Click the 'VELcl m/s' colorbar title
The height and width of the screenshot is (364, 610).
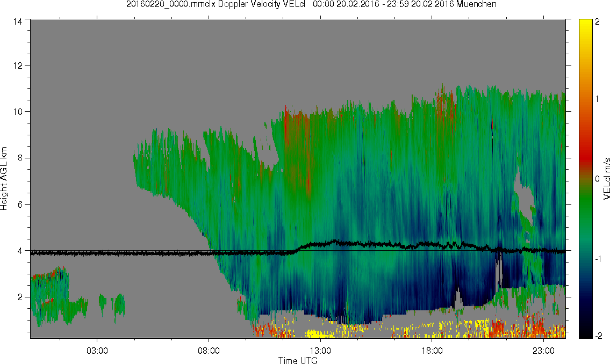[606, 179]
